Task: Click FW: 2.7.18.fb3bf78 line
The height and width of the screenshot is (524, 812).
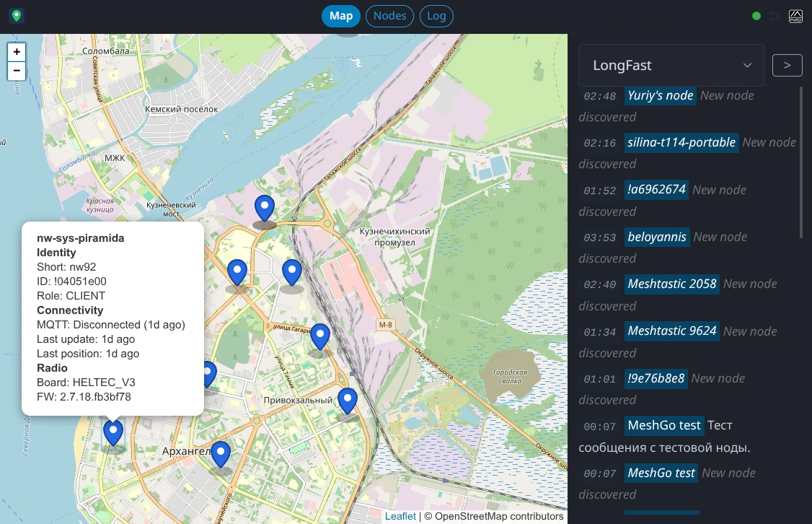Action: [84, 397]
